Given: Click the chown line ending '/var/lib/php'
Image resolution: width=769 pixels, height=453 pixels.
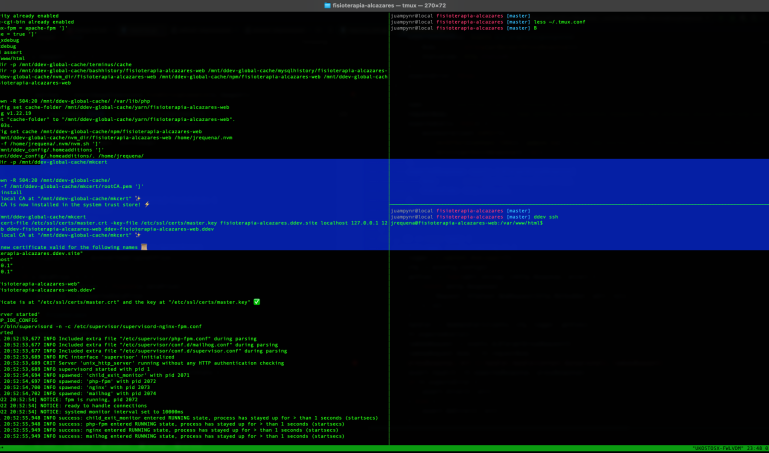Looking at the screenshot, I should point(75,101).
